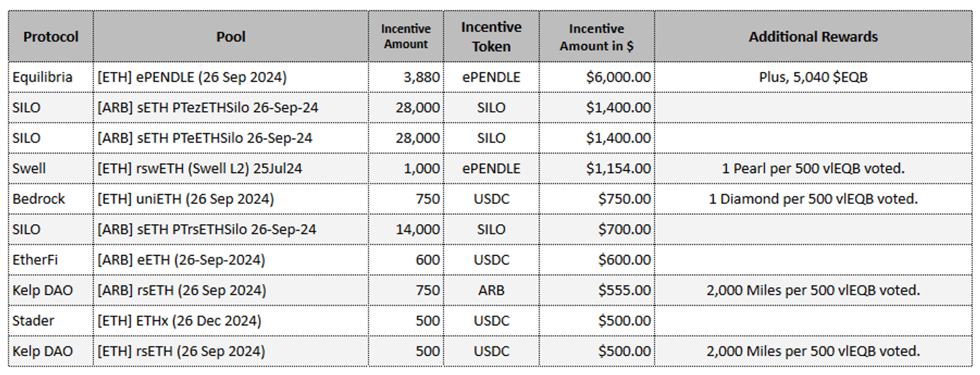Select the Bedrock protocol cell
The width and height of the screenshot is (980, 375).
click(x=39, y=199)
